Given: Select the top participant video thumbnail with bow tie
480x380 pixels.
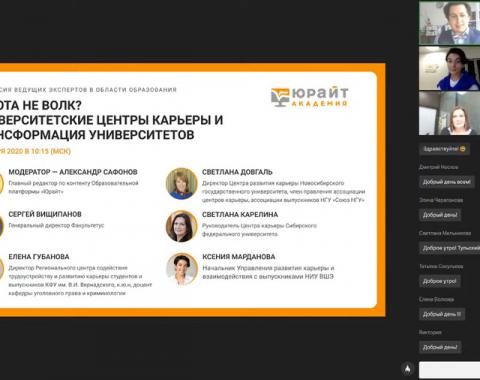Looking at the screenshot, I should click(x=449, y=23).
